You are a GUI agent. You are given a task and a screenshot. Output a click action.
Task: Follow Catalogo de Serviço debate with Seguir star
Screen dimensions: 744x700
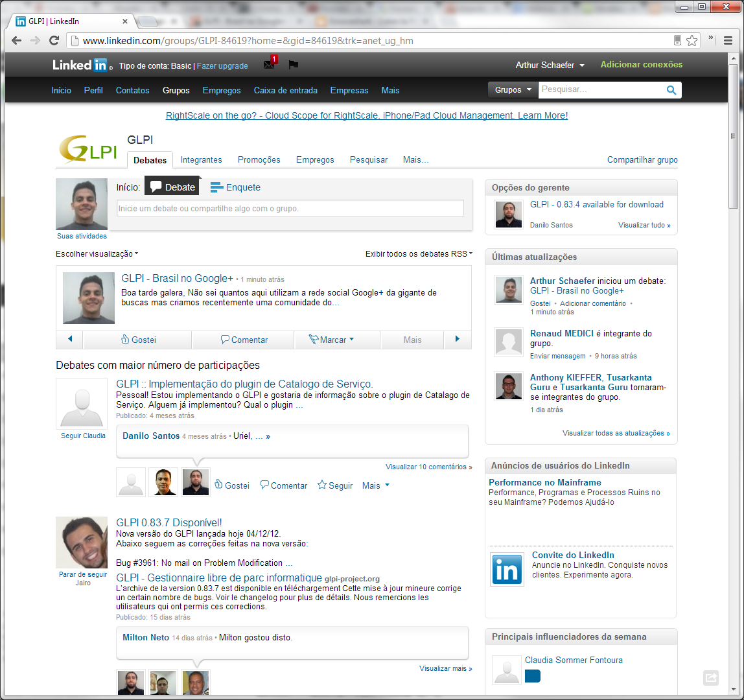(335, 485)
